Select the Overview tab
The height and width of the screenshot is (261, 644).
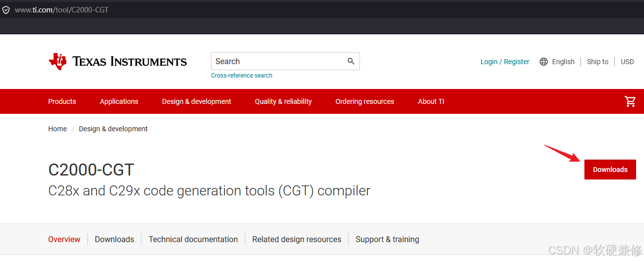64,239
